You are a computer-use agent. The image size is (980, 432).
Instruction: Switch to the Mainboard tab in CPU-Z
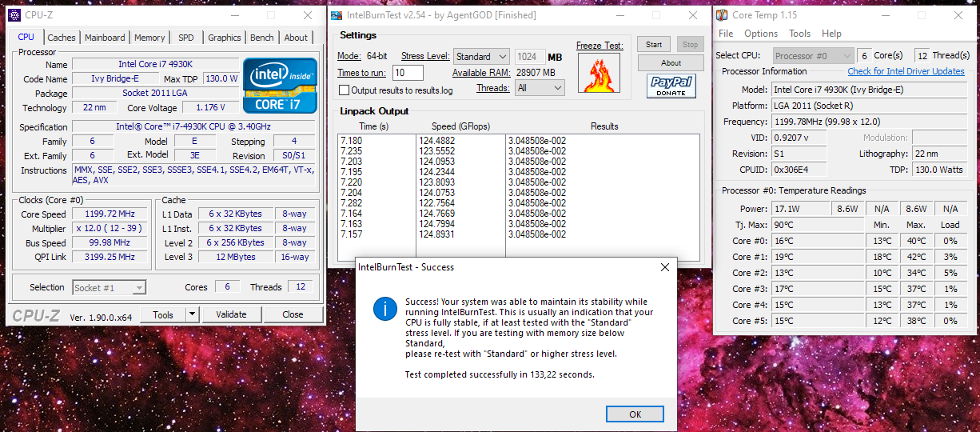(x=105, y=38)
